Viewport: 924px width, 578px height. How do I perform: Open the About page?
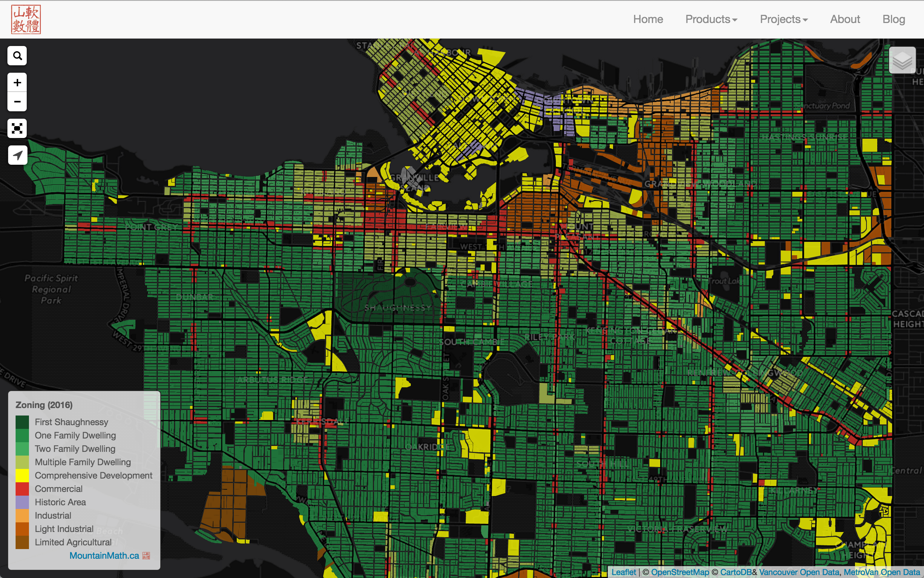845,19
